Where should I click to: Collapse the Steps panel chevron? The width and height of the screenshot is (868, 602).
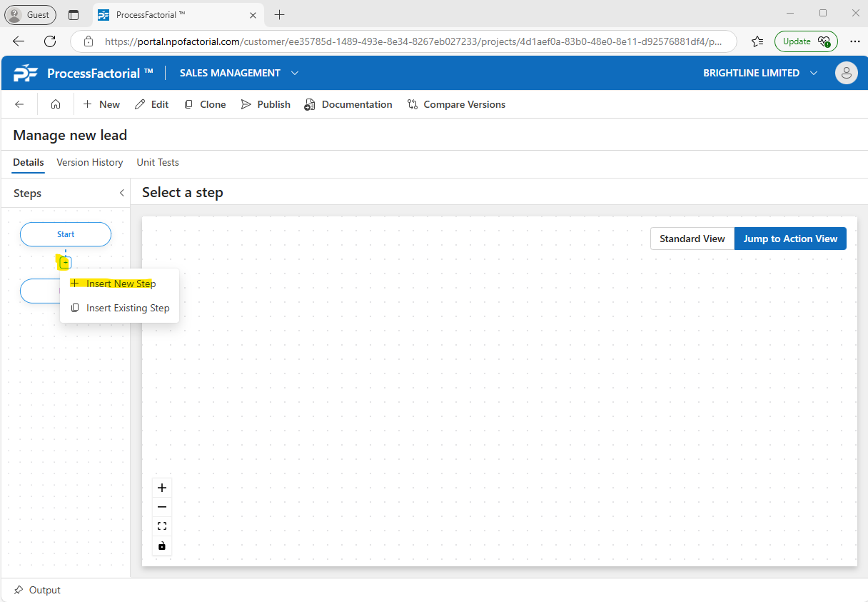pos(121,193)
